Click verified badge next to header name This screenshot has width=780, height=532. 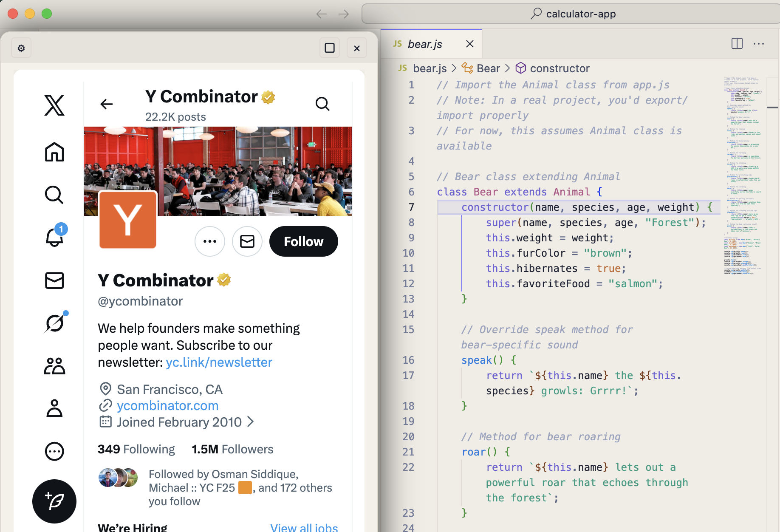click(x=268, y=97)
